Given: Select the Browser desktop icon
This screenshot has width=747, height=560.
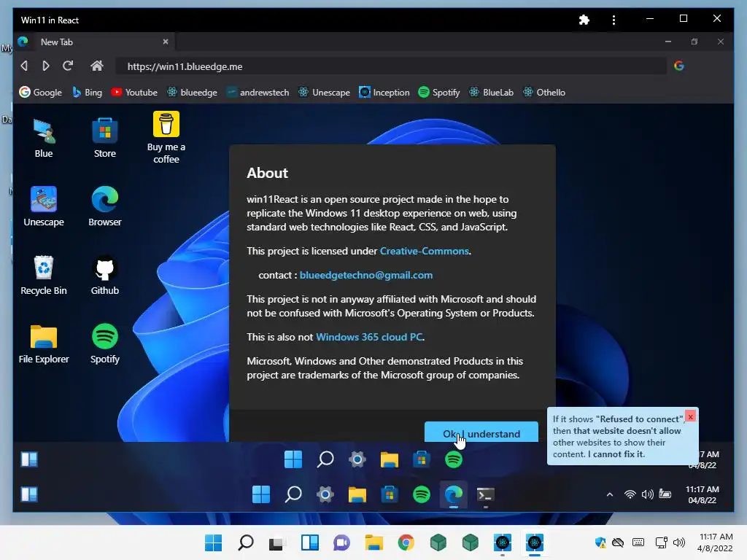Looking at the screenshot, I should tap(105, 206).
